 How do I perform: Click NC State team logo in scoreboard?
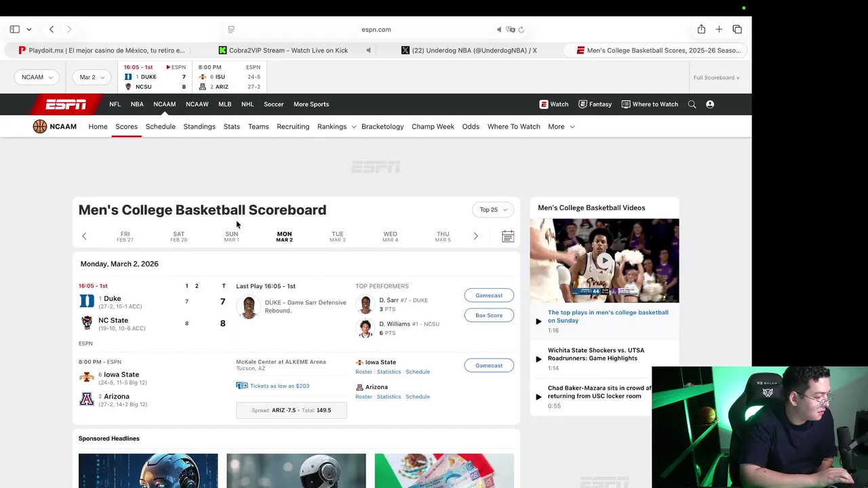[87, 323]
